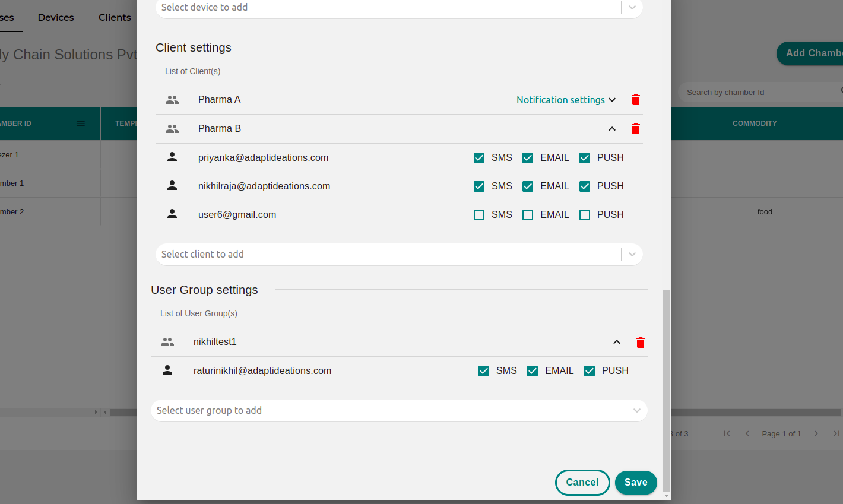Go to the first page of the table
This screenshot has width=843, height=504.
tap(727, 433)
